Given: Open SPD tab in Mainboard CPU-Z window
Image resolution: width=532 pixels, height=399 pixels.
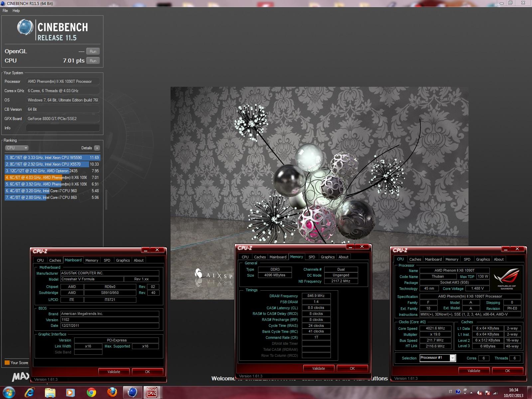Looking at the screenshot, I should pyautogui.click(x=107, y=260).
